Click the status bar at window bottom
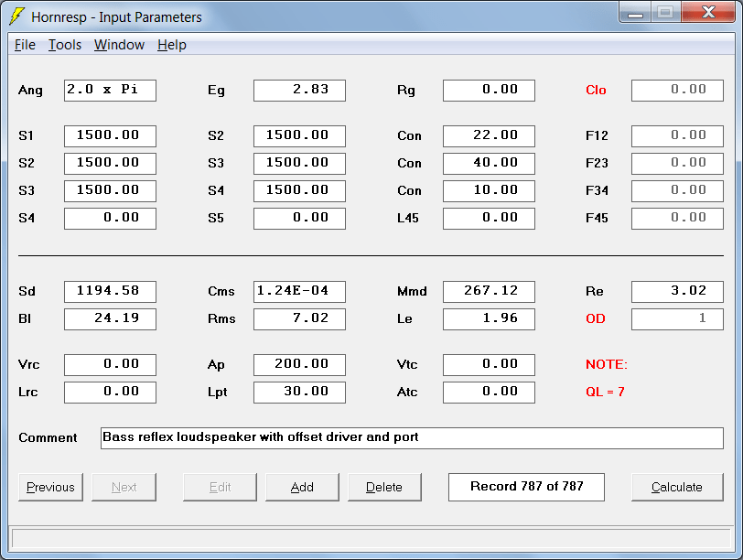This screenshot has width=743, height=560. [371, 539]
